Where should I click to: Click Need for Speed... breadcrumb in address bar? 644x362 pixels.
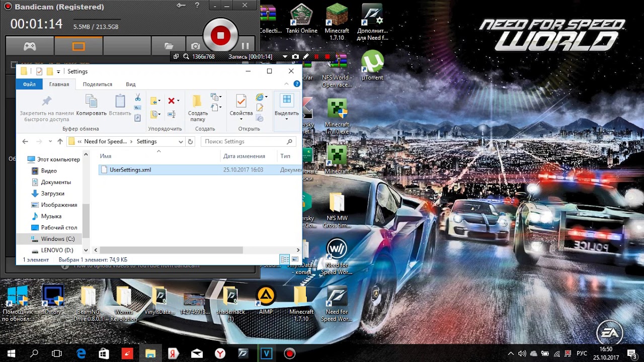pos(105,142)
